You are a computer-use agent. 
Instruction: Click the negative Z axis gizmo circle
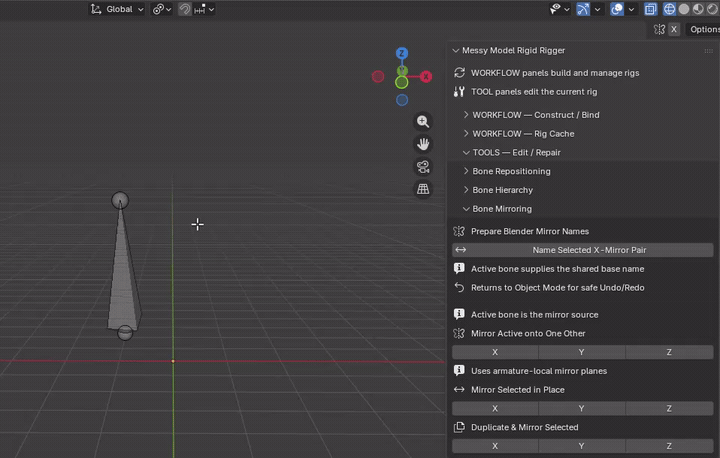pyautogui.click(x=402, y=100)
